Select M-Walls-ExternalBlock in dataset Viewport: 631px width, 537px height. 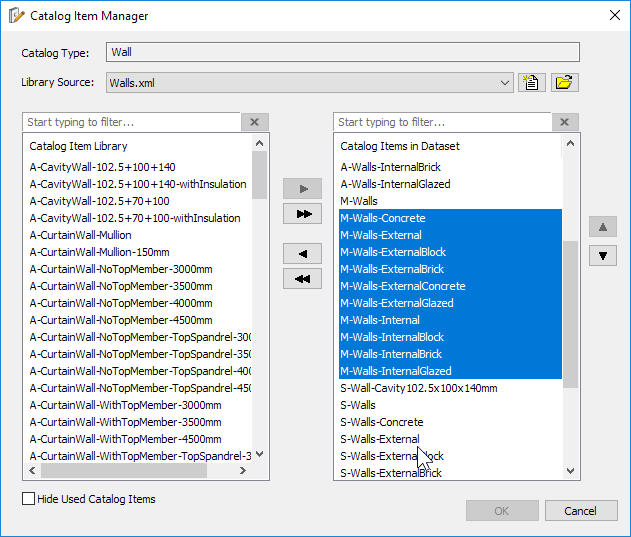click(450, 252)
